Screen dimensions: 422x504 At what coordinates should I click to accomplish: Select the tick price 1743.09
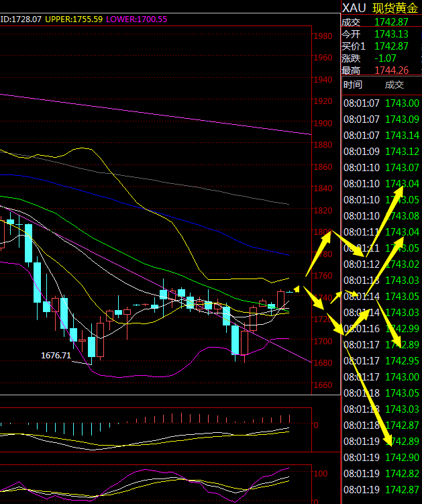coord(402,119)
